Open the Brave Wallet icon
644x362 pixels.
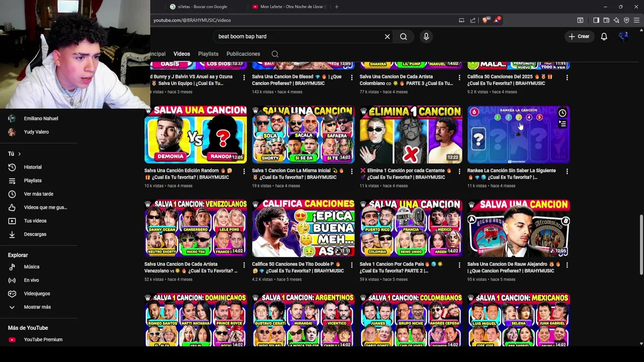(606, 20)
